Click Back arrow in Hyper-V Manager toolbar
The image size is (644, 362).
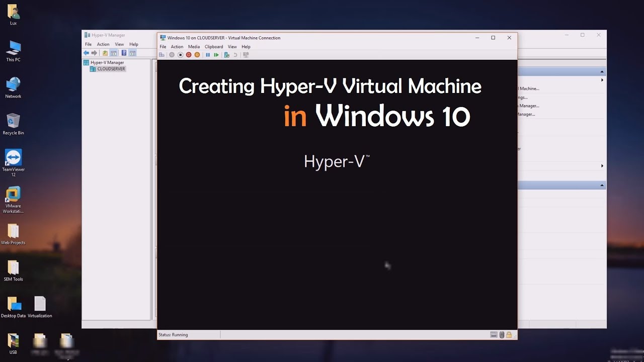click(86, 53)
